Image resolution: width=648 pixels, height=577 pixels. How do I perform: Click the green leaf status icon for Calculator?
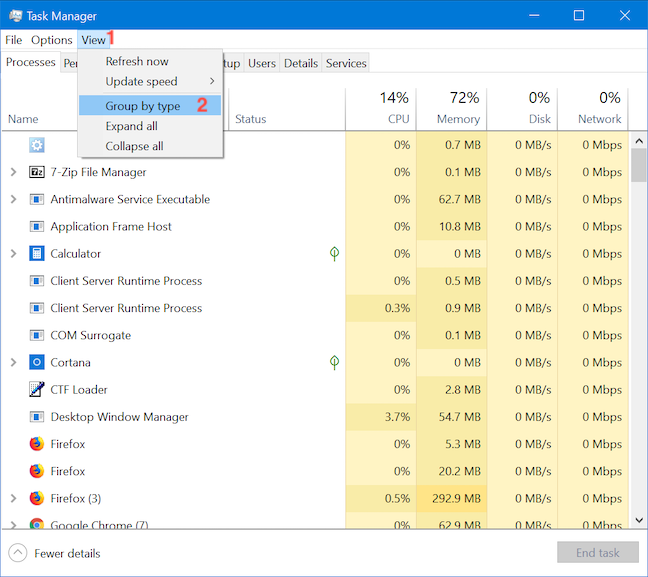coord(334,253)
